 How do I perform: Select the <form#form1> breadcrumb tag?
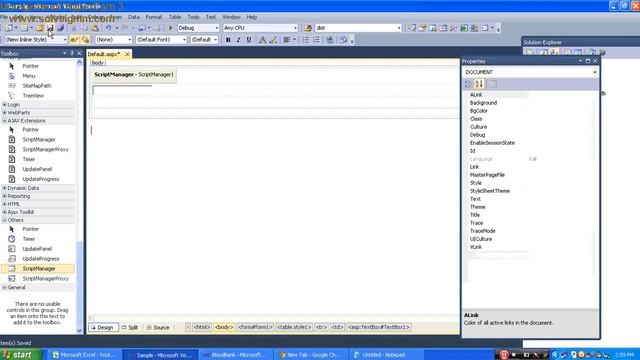tap(255, 327)
